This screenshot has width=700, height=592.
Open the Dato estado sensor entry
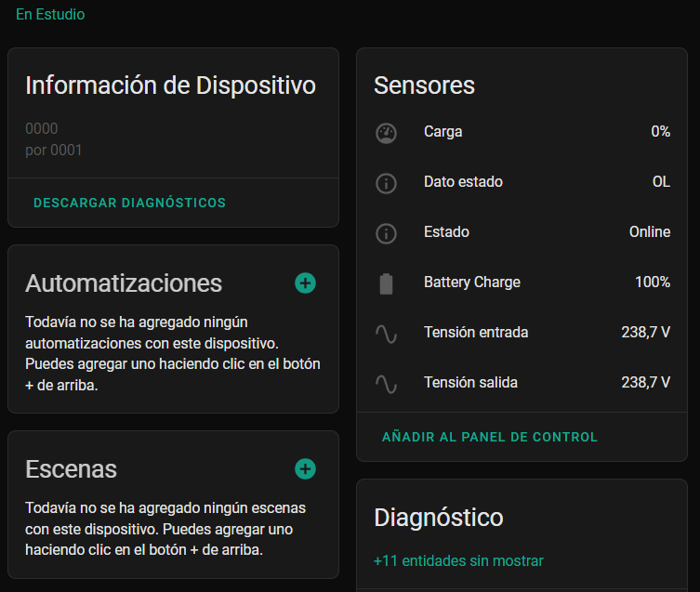(x=463, y=182)
